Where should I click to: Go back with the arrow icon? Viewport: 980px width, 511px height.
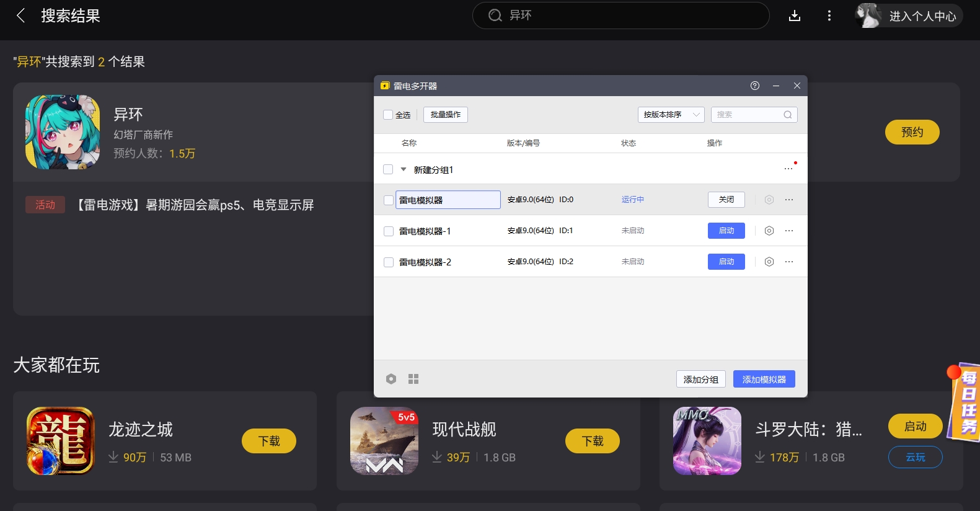tap(21, 16)
